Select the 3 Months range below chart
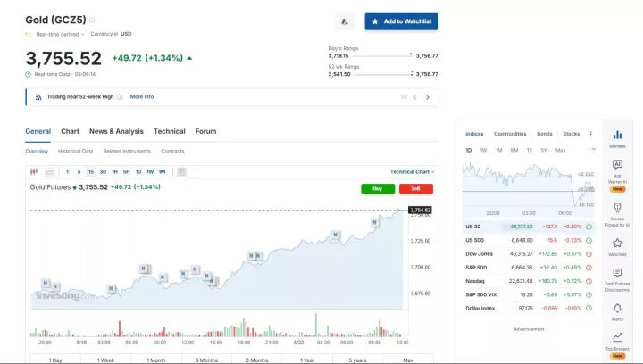Image resolution: width=643 pixels, height=364 pixels. [x=206, y=360]
